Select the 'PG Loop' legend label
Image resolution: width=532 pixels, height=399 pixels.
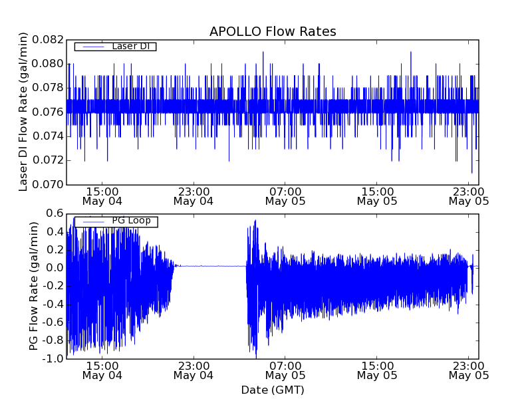click(x=131, y=221)
